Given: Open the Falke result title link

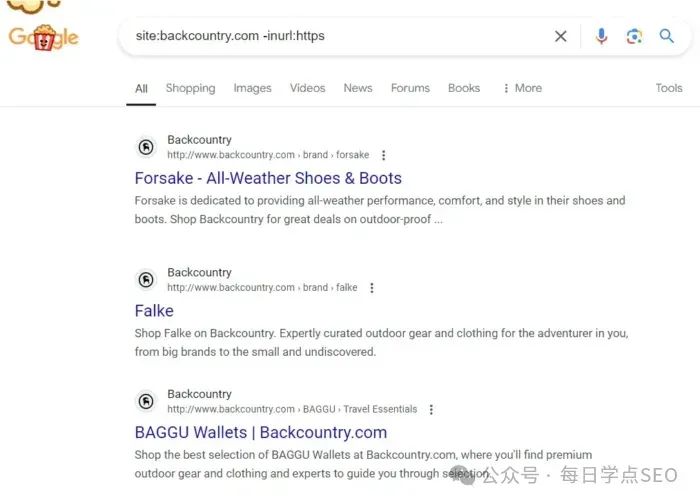Looking at the screenshot, I should point(154,311).
